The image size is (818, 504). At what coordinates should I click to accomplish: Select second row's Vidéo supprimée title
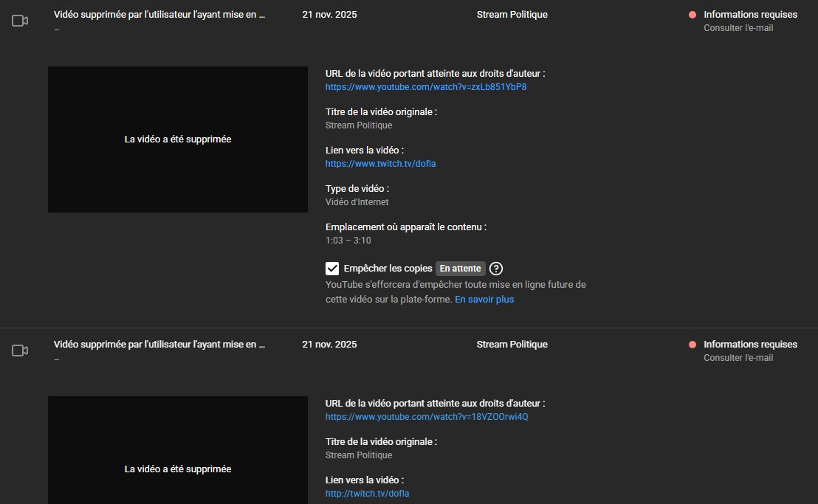159,345
